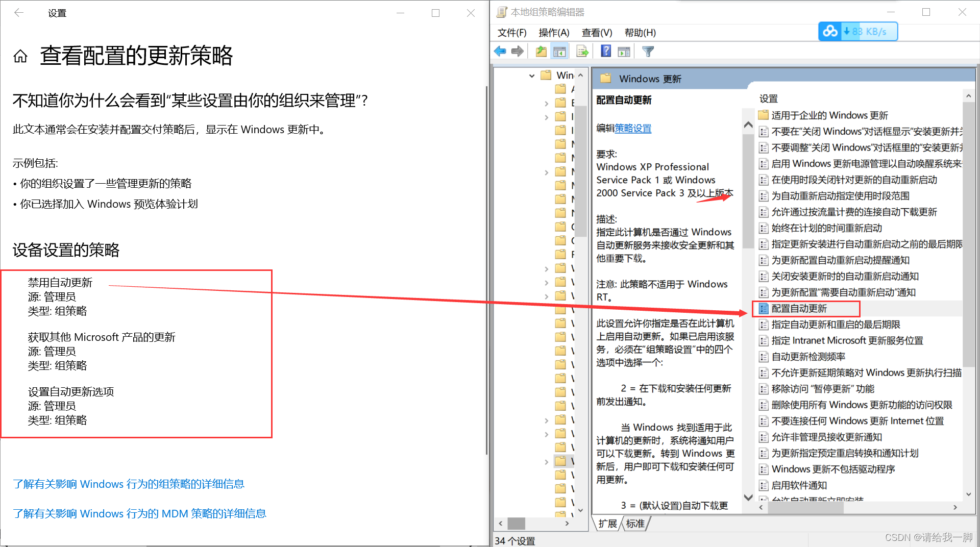
Task: Select 为更新指定预定重启转换和通知计划
Action: (x=845, y=453)
